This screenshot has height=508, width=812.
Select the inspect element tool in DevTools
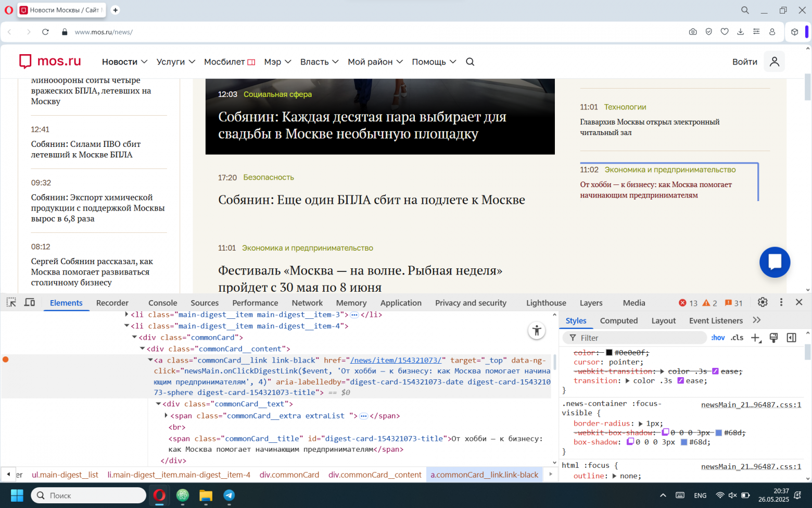tap(11, 302)
